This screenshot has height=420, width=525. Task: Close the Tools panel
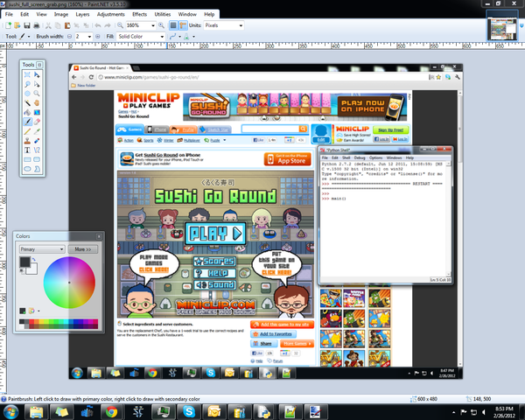(x=39, y=65)
